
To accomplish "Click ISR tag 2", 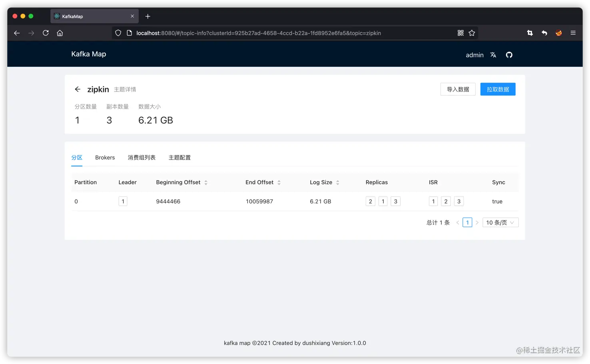I will click(446, 201).
